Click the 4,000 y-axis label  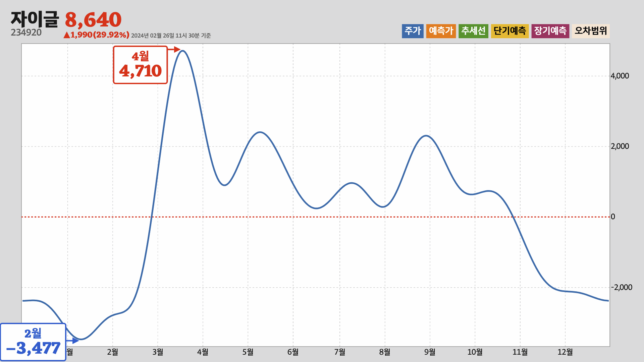coord(620,76)
